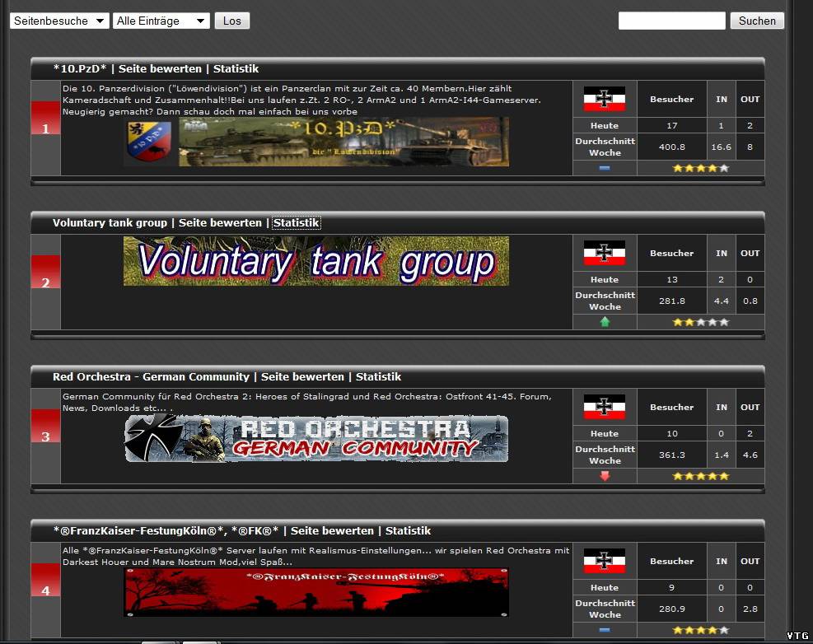The image size is (813, 644).
Task: Rate *10.PzD* via Seite bewerten
Action: pos(161,68)
